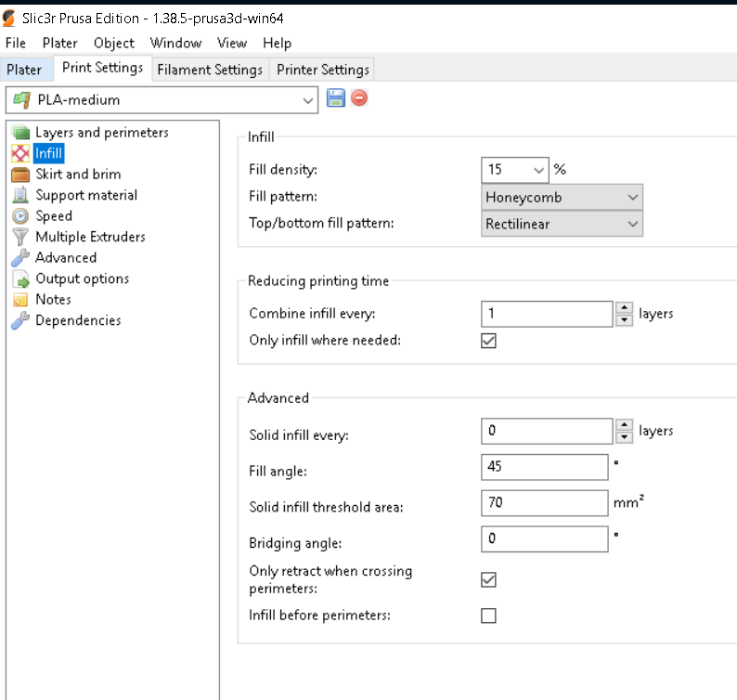Click the Infill crosshatch icon

pyautogui.click(x=20, y=153)
